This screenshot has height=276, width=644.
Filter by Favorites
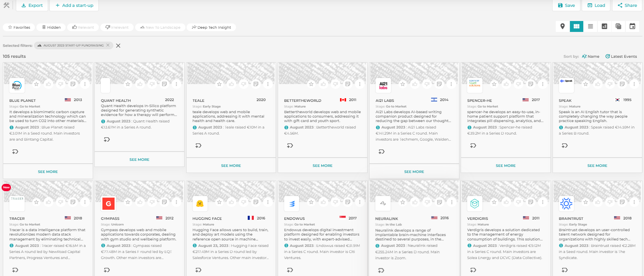click(x=19, y=27)
